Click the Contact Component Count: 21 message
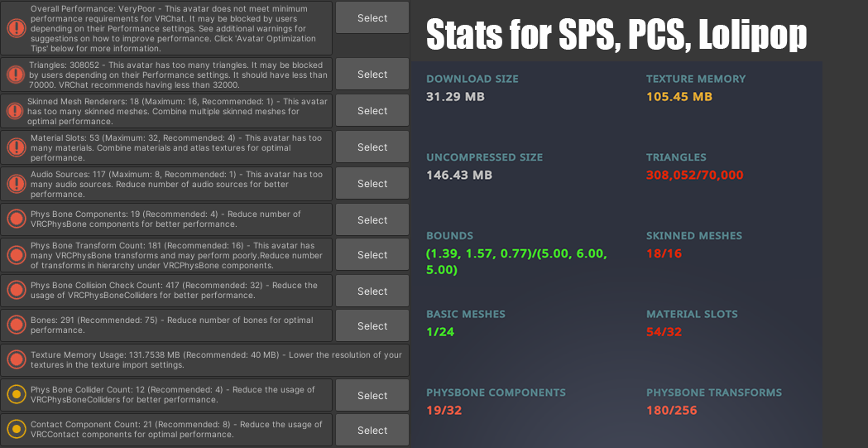The width and height of the screenshot is (868, 448). pyautogui.click(x=176, y=430)
